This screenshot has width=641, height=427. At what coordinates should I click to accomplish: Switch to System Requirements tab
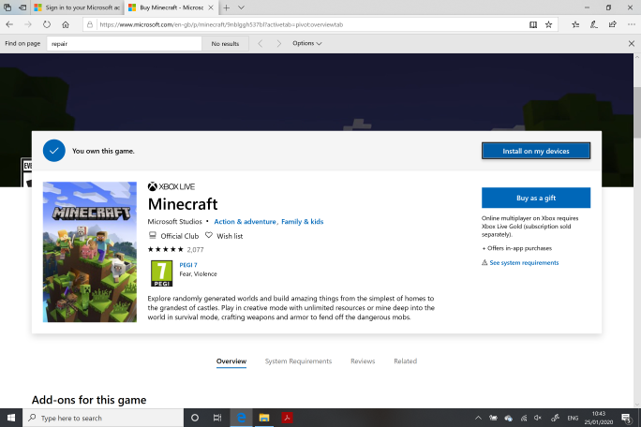tap(298, 361)
